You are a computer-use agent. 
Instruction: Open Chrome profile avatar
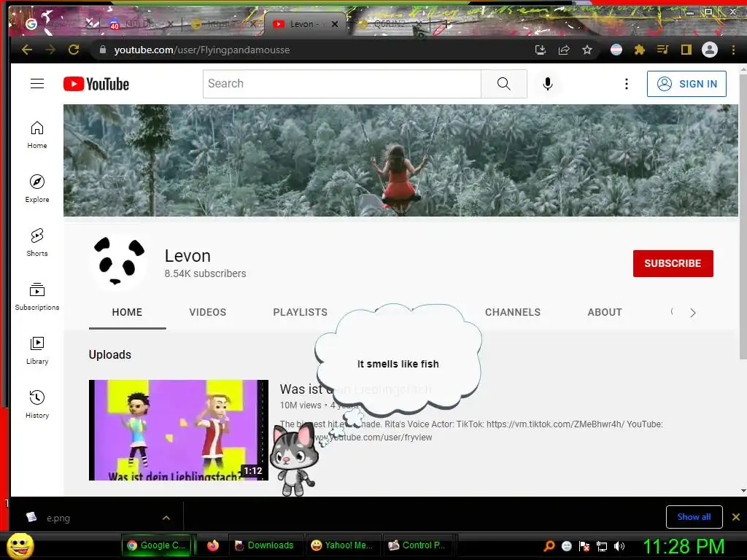[x=709, y=50]
